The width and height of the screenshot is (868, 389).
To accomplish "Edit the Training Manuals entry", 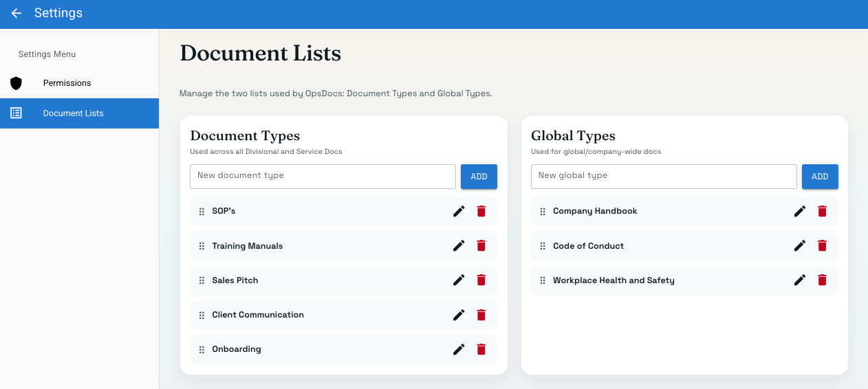I will coord(459,245).
